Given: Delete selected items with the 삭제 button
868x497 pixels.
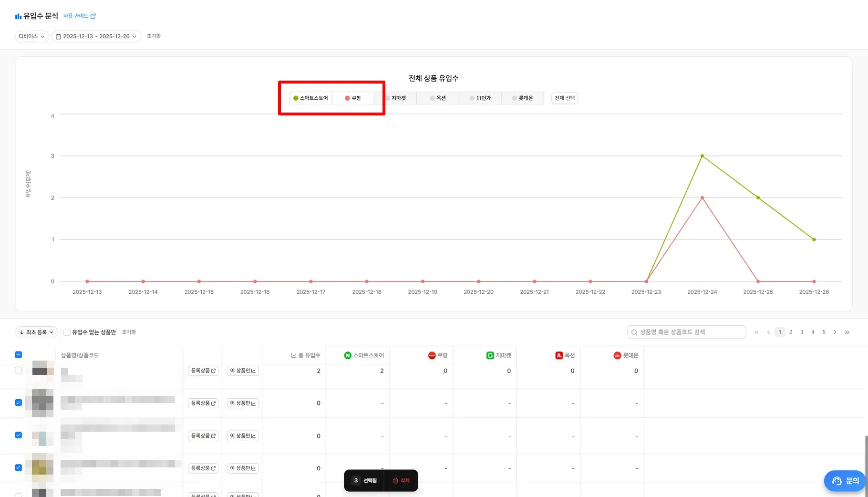Looking at the screenshot, I should [401, 481].
